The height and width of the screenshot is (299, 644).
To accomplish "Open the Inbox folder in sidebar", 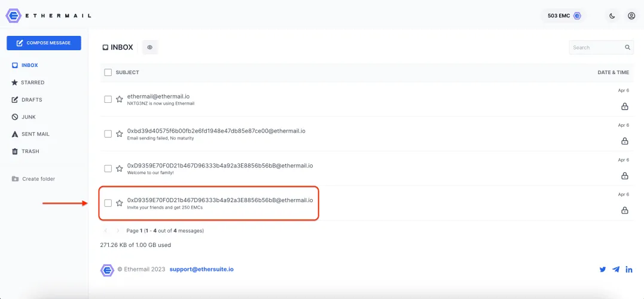I will pyautogui.click(x=25, y=65).
